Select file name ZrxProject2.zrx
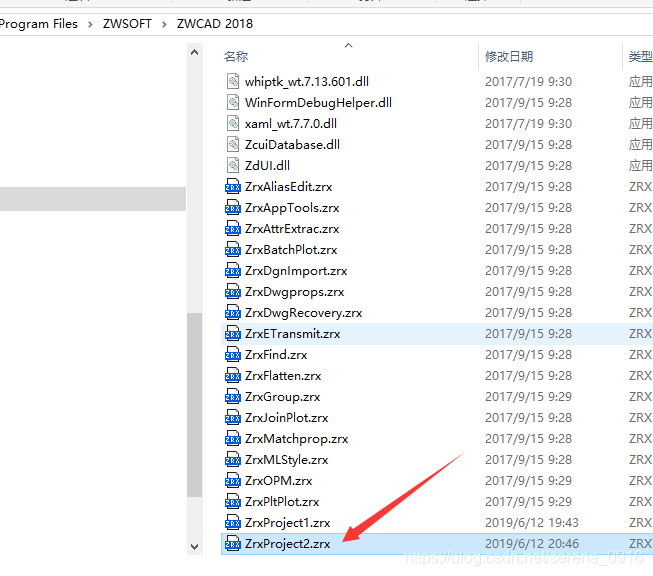Image resolution: width=653 pixels, height=576 pixels. tap(287, 543)
